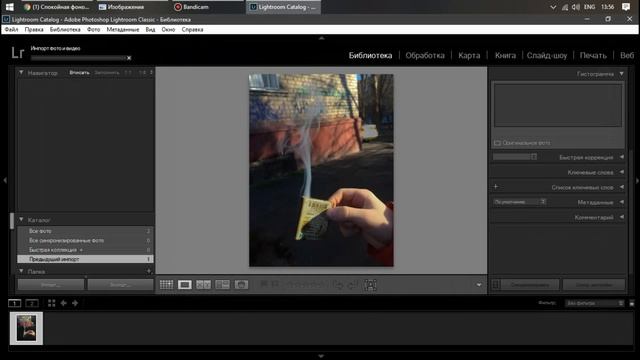The image size is (640, 360).
Task: Open Compare view (XY) icon
Action: tap(203, 284)
